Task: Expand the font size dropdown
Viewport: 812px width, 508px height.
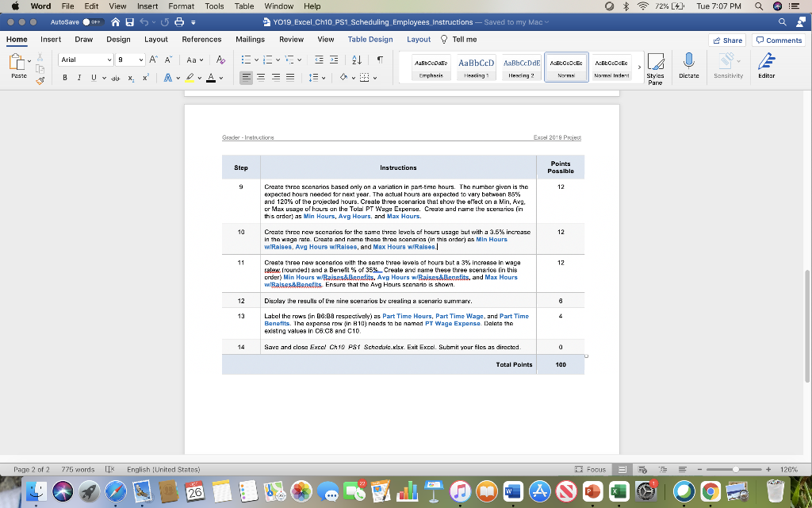Action: pos(140,60)
